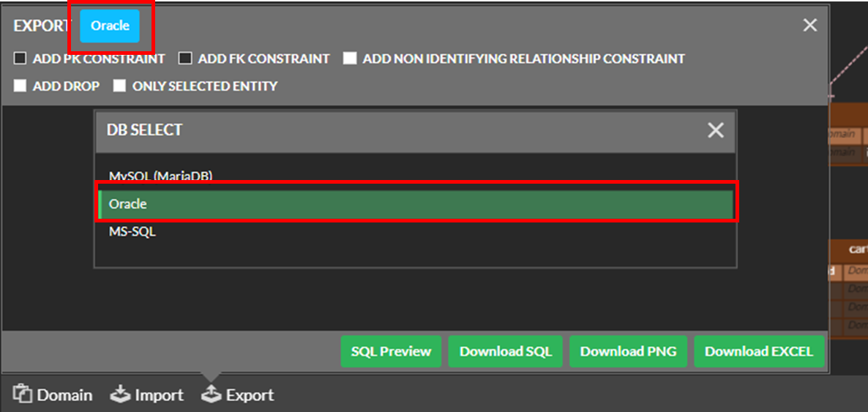Toggle ADD NON IDENTIFYING RELATIONSHIP CONSTRAINT checkbox
Image resolution: width=868 pixels, height=412 pixels.
[x=349, y=58]
